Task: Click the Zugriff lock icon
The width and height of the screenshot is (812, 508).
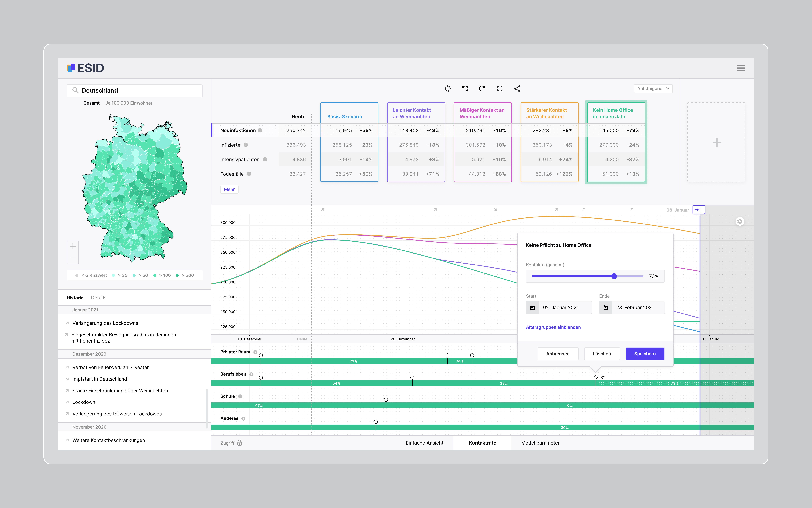Action: point(240,443)
